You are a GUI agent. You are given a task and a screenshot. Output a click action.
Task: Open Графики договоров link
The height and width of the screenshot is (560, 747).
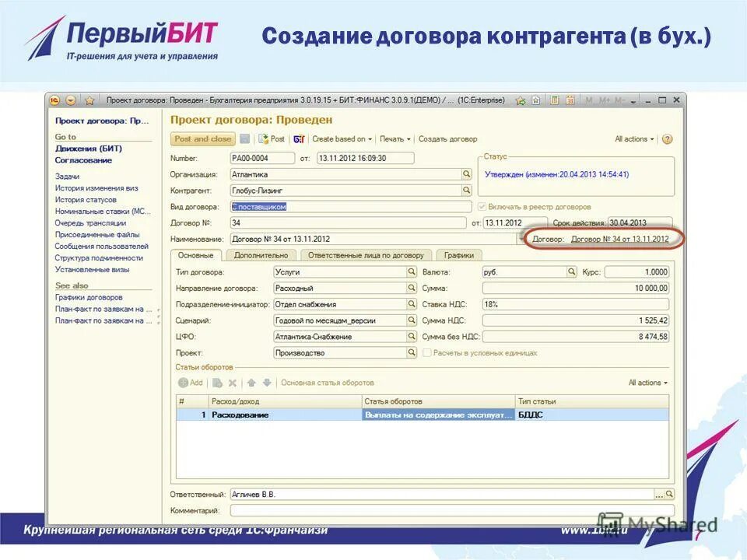click(x=89, y=297)
